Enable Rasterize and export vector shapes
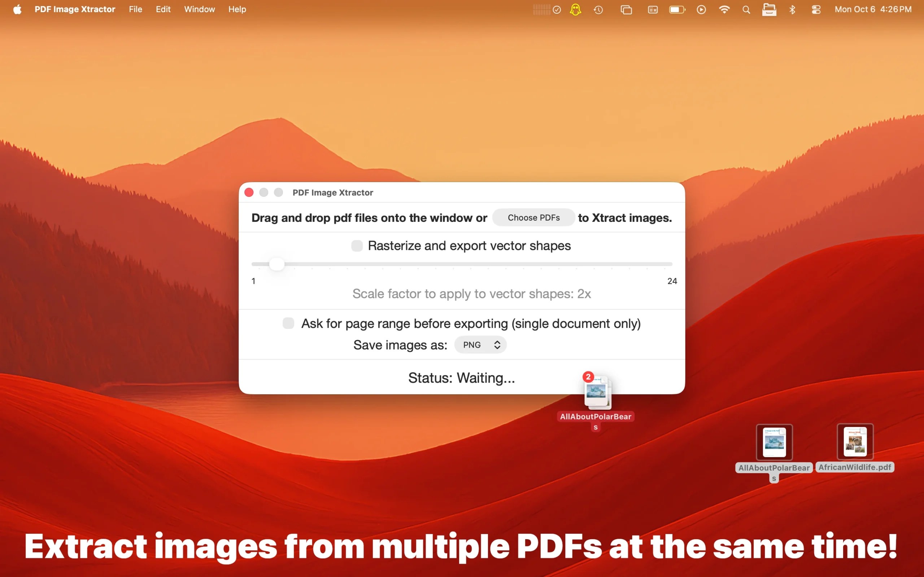924x577 pixels. click(356, 246)
